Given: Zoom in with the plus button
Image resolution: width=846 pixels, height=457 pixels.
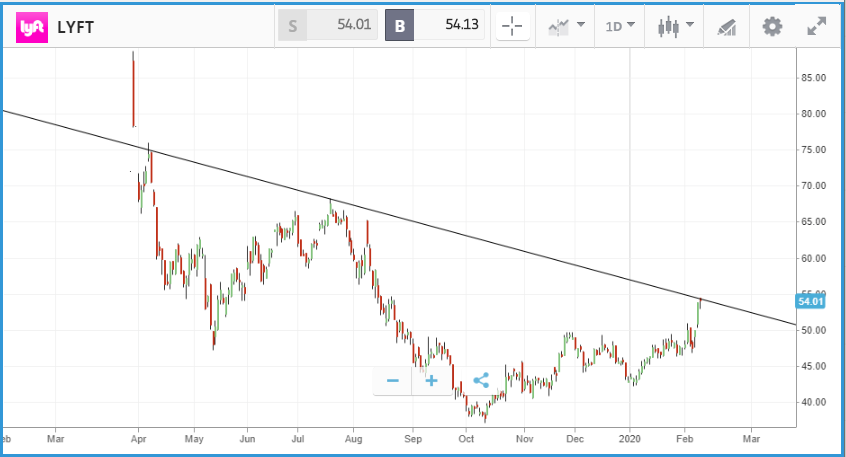Looking at the screenshot, I should point(432,381).
